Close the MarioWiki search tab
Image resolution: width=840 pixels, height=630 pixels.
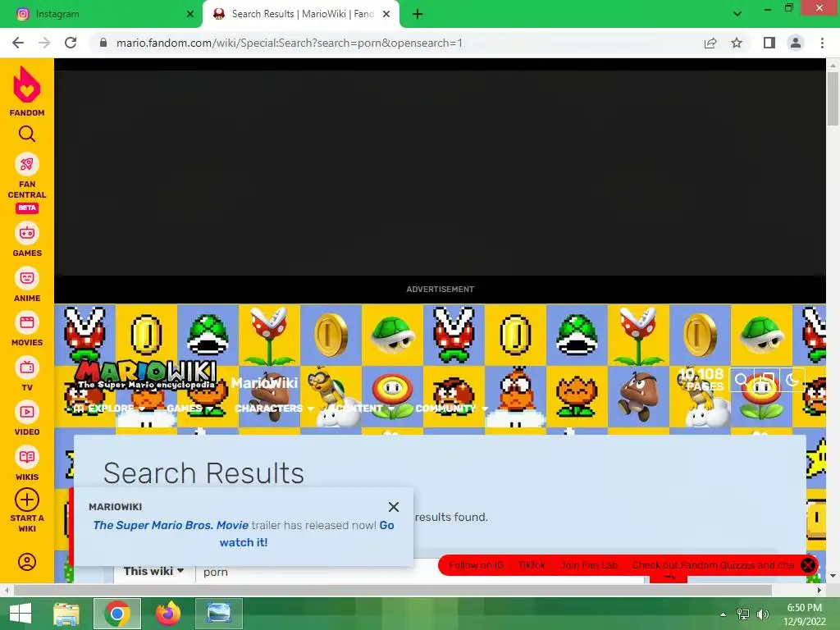386,14
